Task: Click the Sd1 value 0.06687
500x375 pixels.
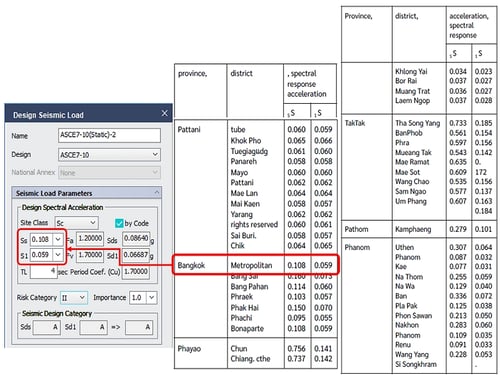Action: point(136,255)
